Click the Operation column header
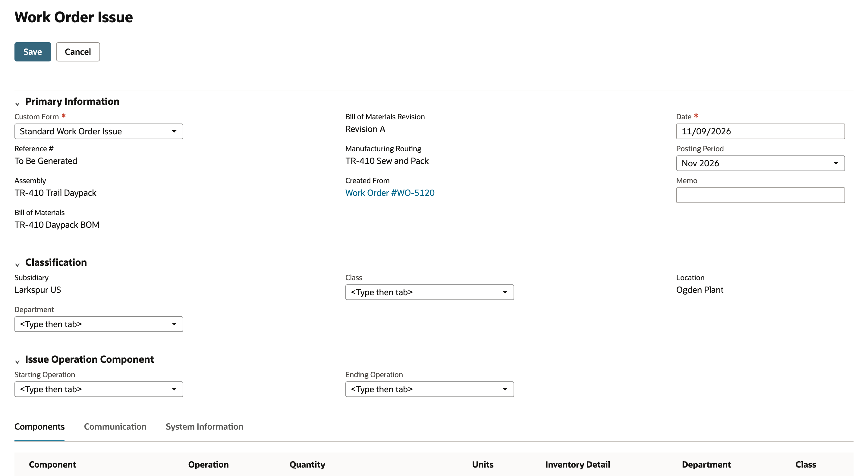 point(208,465)
